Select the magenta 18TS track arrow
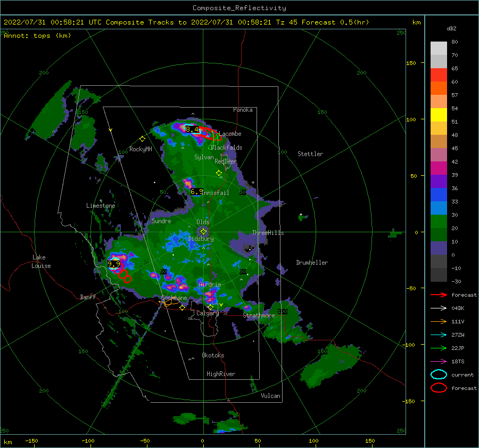Viewport: 479px width, 448px height. (439, 362)
